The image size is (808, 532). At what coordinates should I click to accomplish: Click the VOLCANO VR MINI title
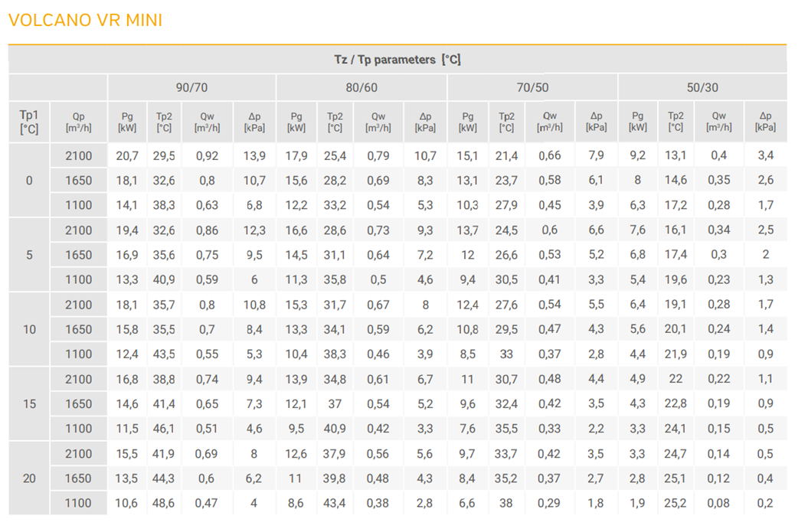[85, 20]
